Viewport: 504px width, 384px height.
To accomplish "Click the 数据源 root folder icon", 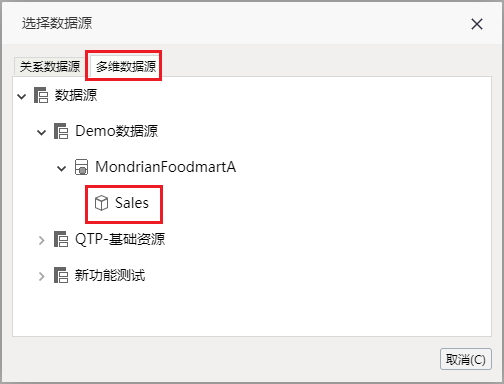I will pyautogui.click(x=41, y=95).
